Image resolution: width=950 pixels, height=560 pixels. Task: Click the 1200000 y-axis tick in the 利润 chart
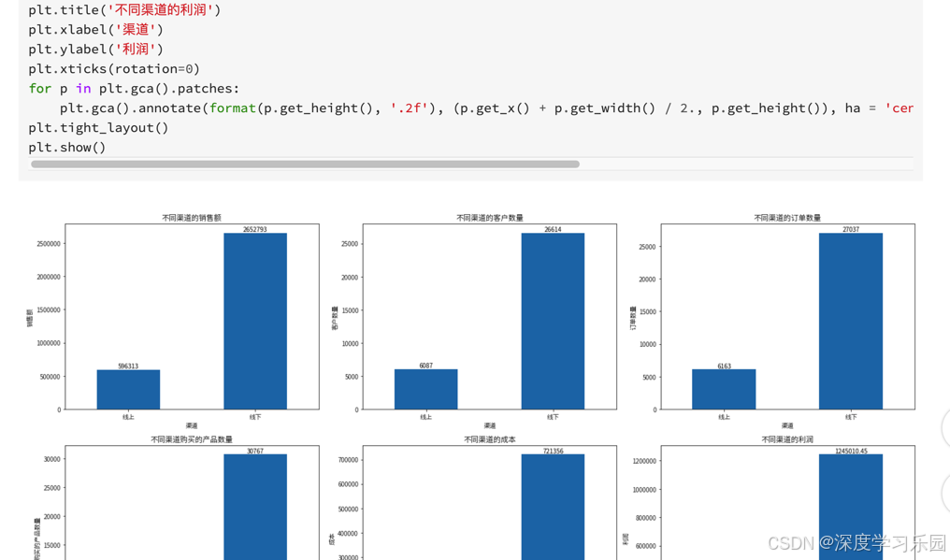point(644,461)
